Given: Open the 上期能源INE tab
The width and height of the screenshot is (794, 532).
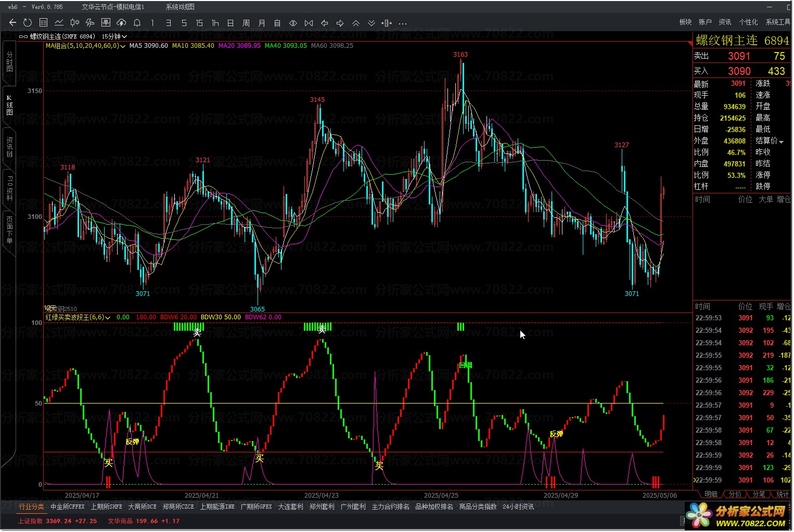Looking at the screenshot, I should coord(217,507).
